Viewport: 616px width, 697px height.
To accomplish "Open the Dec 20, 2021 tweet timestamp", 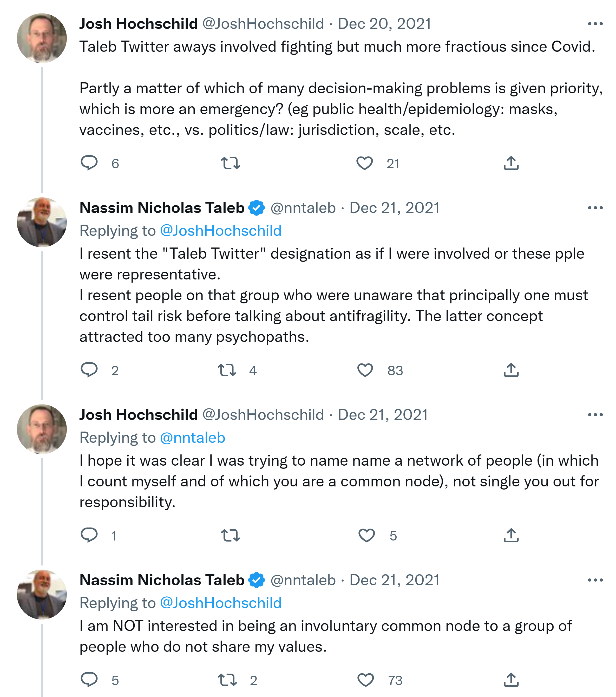I will pyautogui.click(x=384, y=24).
